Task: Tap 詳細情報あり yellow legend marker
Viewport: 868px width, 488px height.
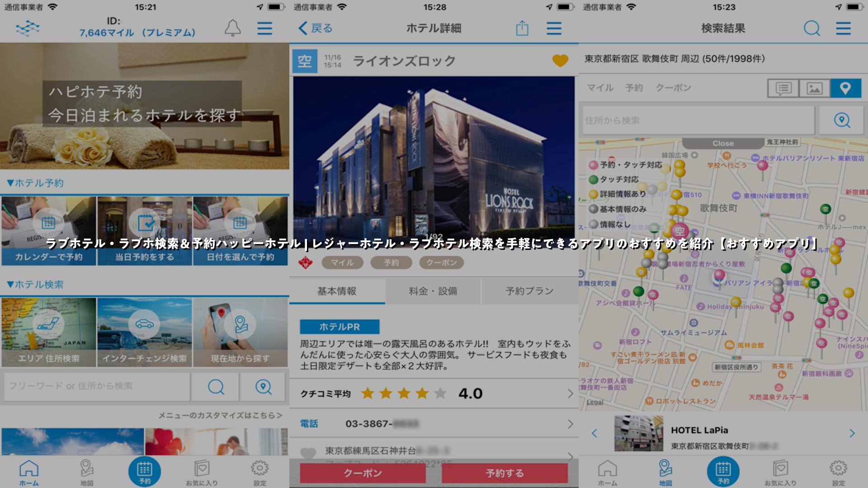Action: point(594,194)
